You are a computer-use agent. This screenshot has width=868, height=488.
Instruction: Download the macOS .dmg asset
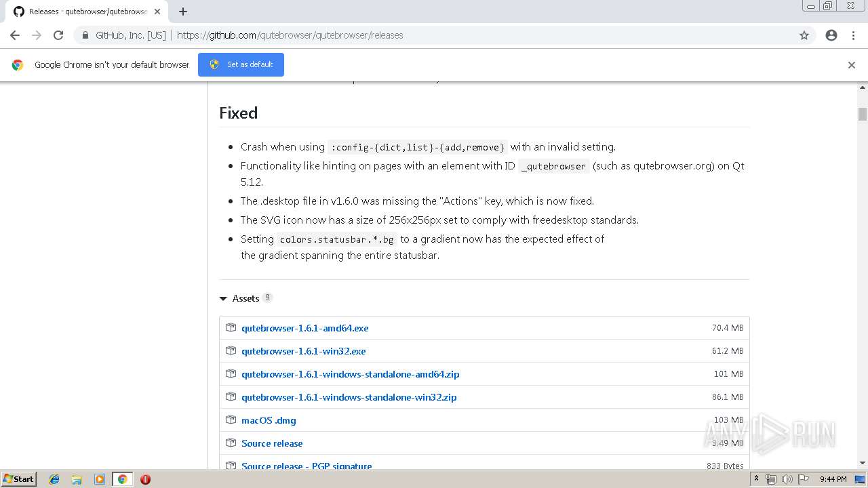coord(269,420)
